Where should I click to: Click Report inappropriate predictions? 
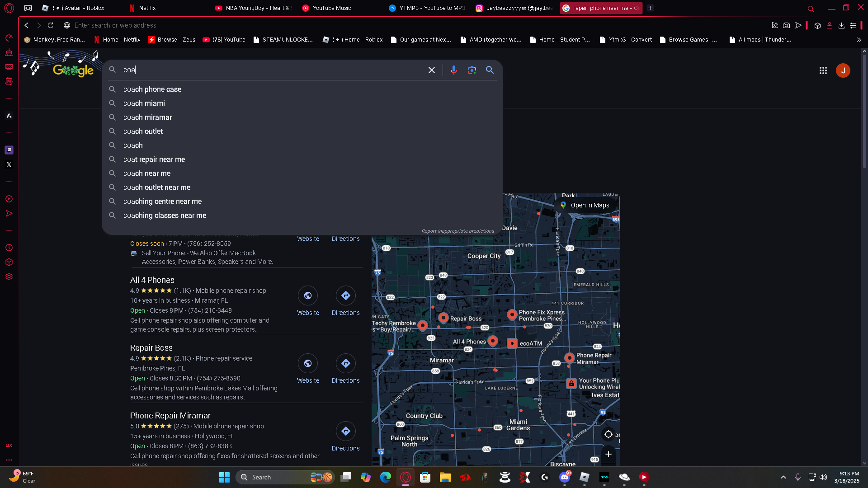[458, 231]
